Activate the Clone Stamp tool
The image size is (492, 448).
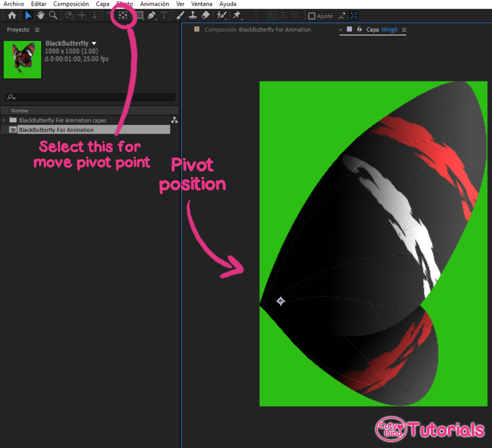point(192,15)
